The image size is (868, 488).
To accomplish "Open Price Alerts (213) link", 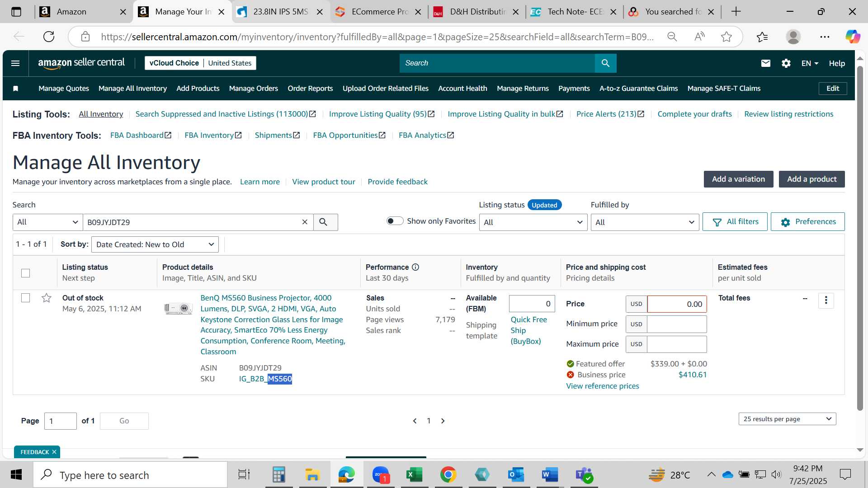I will tap(610, 114).
